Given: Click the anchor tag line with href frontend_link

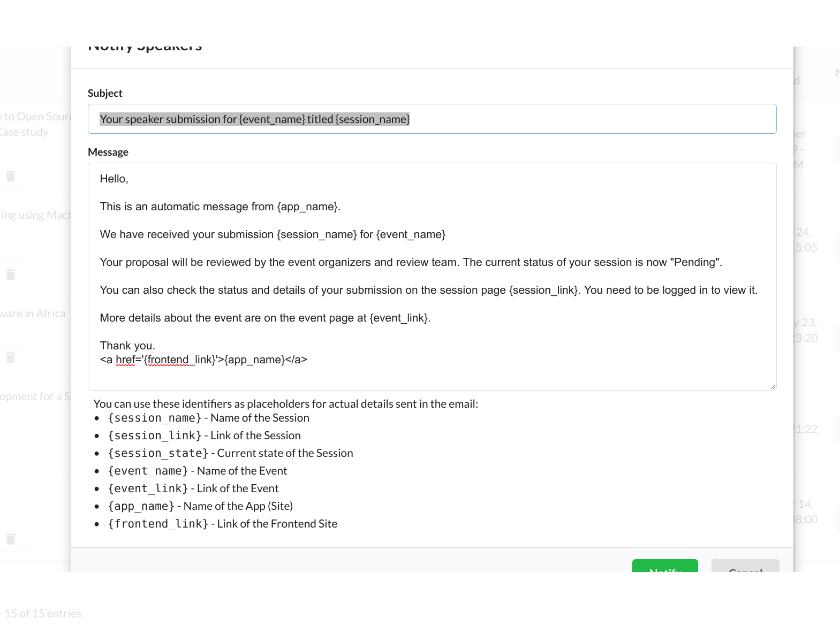Looking at the screenshot, I should pyautogui.click(x=203, y=360).
